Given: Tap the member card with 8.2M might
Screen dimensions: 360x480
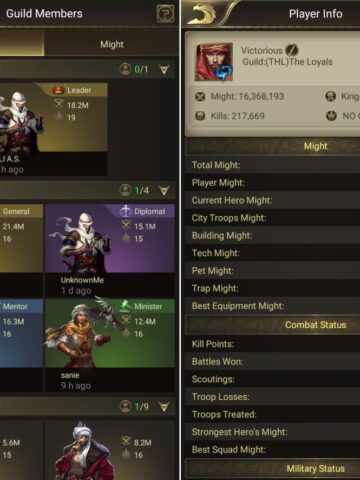Looking at the screenshot, I should click(110, 450).
